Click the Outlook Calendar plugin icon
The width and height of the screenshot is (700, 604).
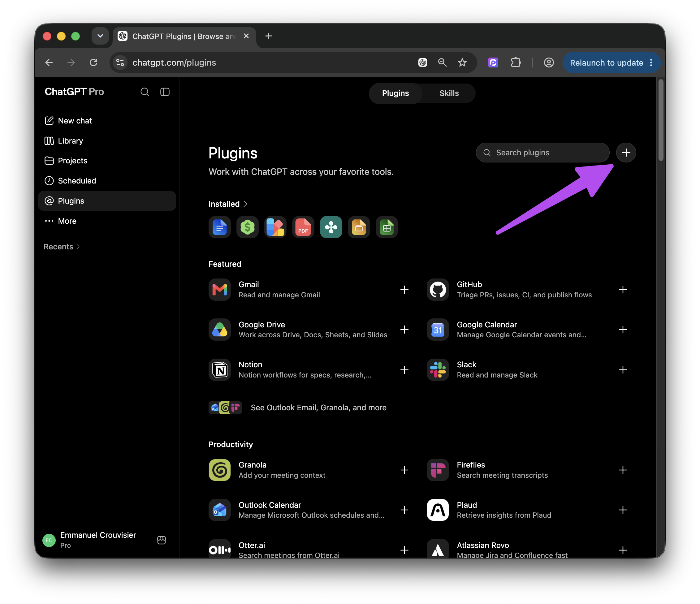pos(220,510)
